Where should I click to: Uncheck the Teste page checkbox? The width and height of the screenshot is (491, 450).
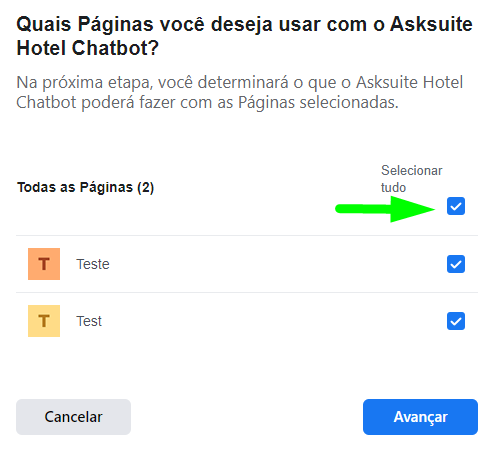(456, 264)
